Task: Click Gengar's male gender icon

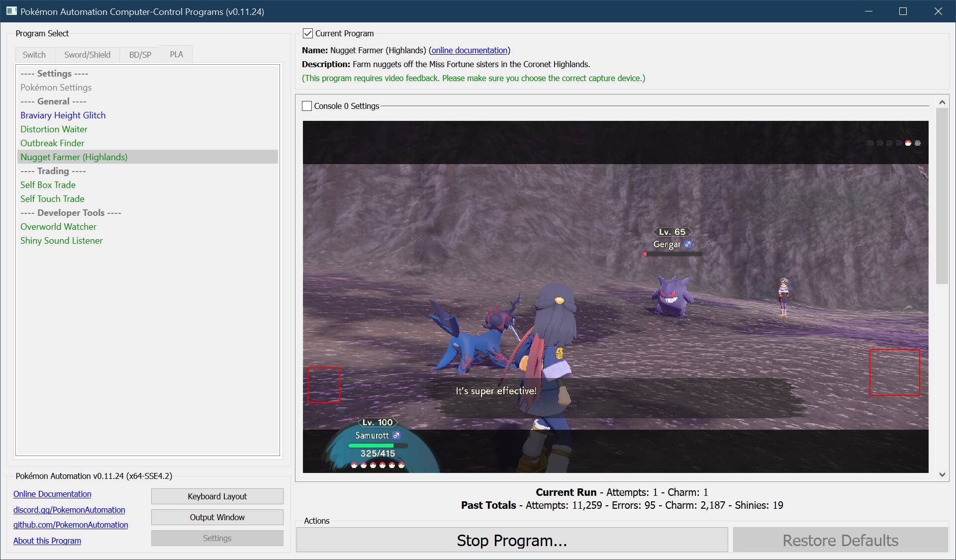Action: point(687,244)
